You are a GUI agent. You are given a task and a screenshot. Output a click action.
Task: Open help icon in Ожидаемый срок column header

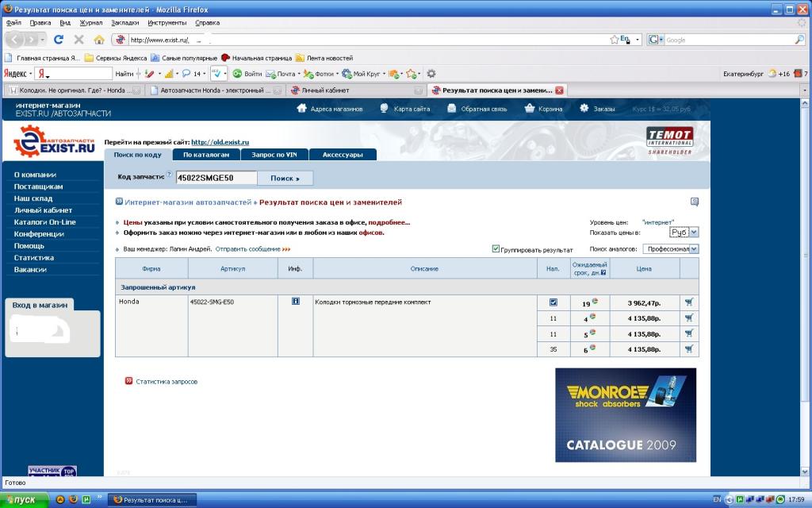603,273
